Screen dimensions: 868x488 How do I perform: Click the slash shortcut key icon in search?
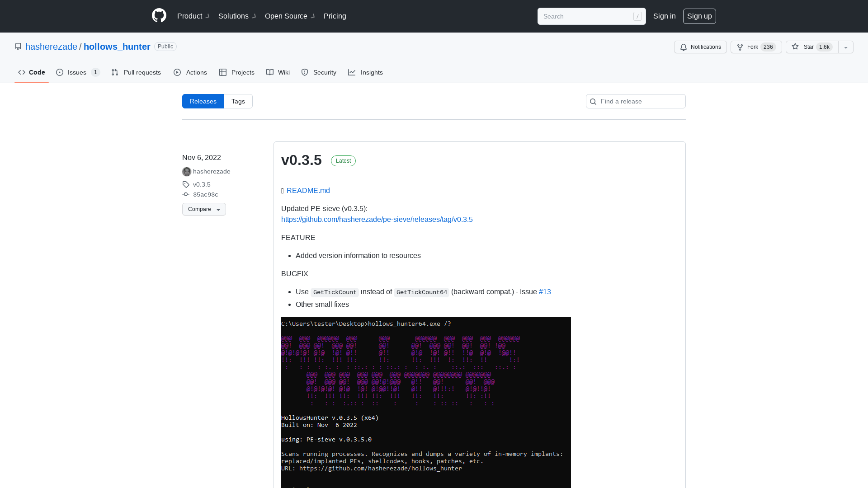[x=637, y=16]
